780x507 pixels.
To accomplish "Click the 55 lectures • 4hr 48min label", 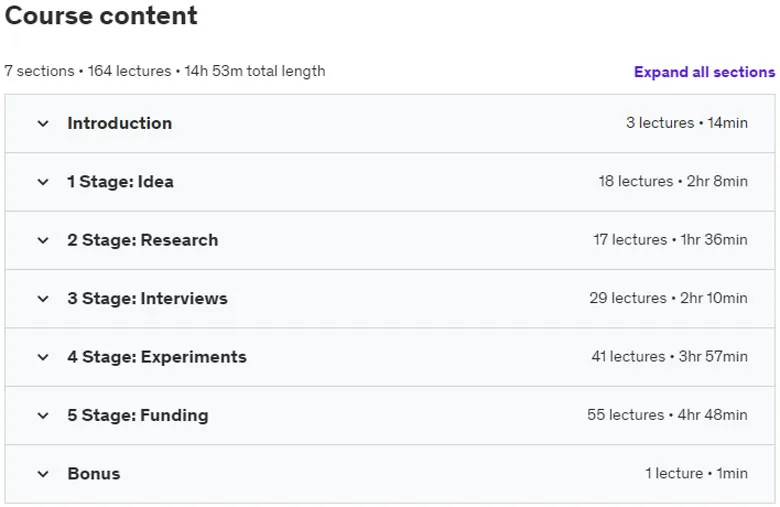I will point(667,415).
